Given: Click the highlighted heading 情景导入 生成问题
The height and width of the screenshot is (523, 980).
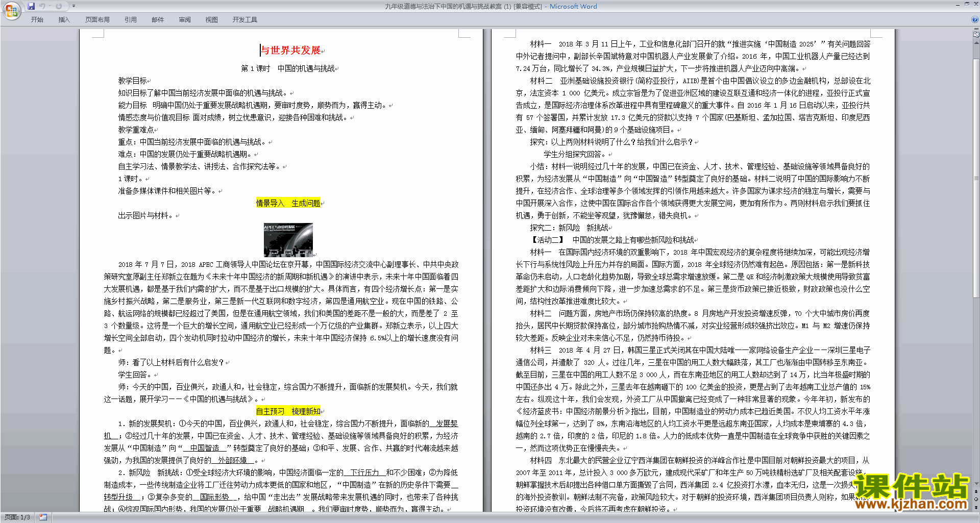Looking at the screenshot, I should click(x=288, y=203).
